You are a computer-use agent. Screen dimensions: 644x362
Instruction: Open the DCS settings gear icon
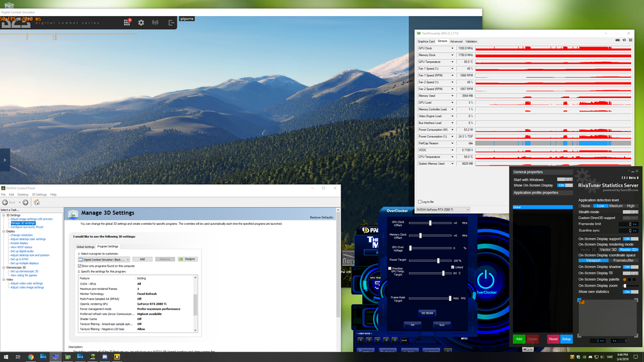click(x=142, y=23)
